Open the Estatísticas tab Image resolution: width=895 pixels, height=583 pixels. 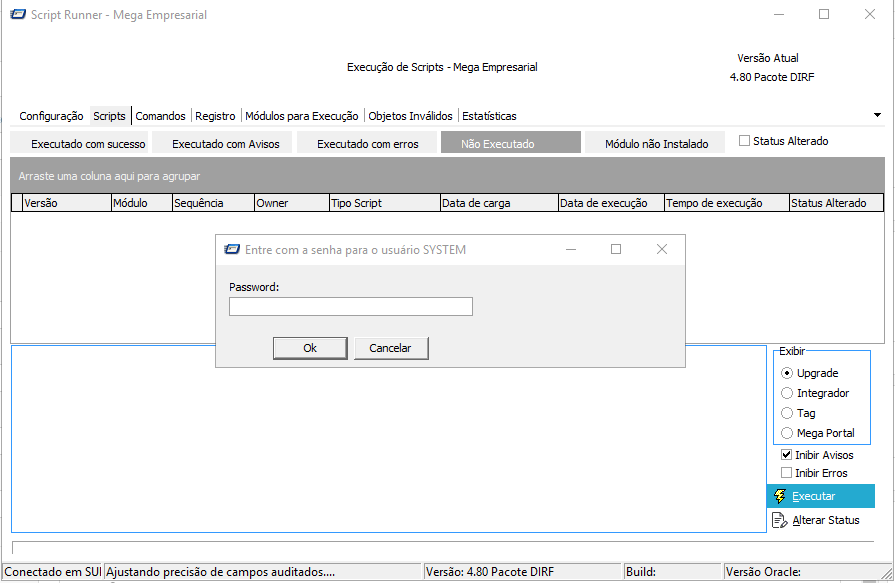click(489, 116)
